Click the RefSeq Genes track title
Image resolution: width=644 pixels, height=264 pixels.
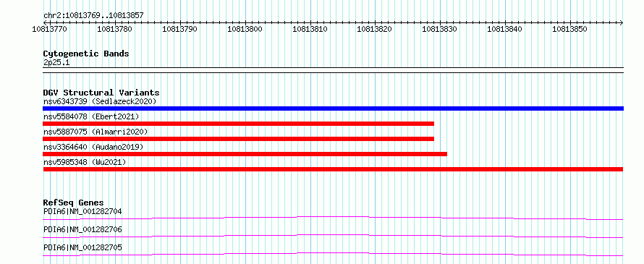coord(74,203)
